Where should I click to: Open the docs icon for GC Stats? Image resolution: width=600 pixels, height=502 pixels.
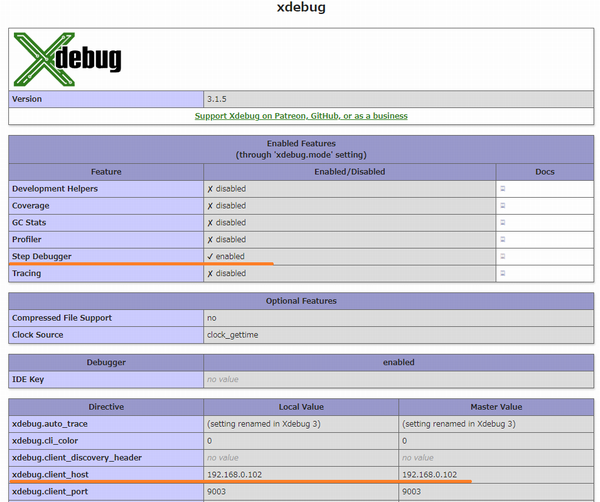point(503,222)
